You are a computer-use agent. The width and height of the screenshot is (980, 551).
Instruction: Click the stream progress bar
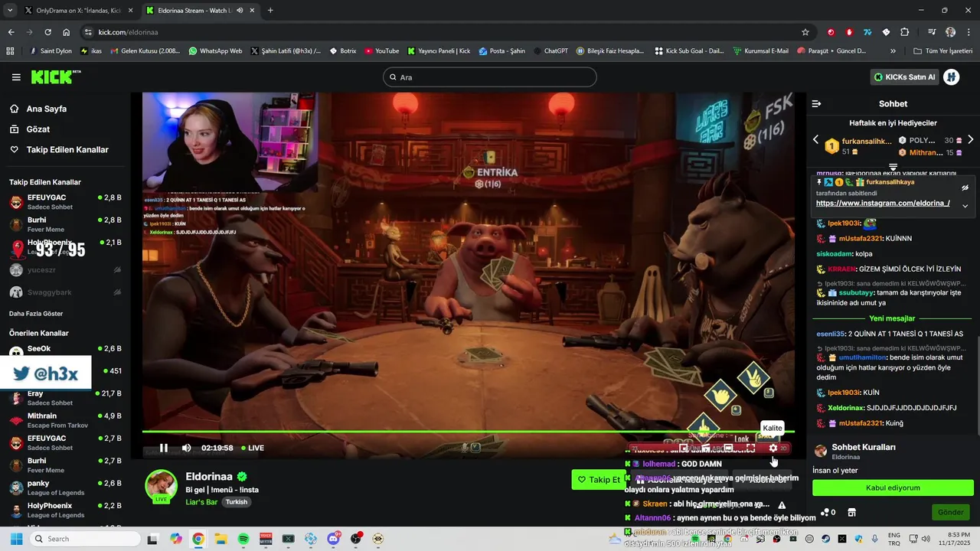click(469, 432)
